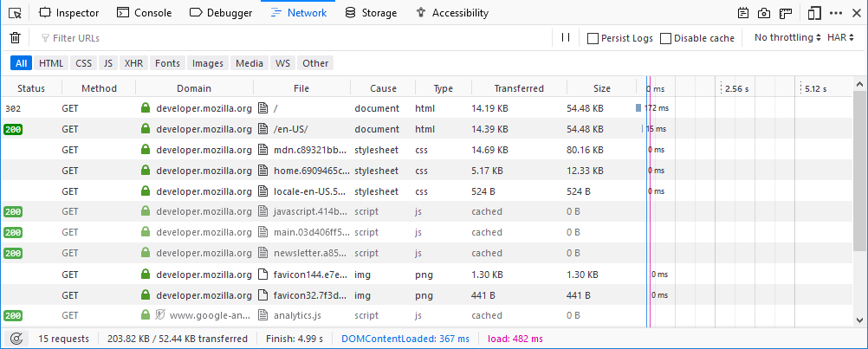Sort by the Domain column header

[x=194, y=88]
